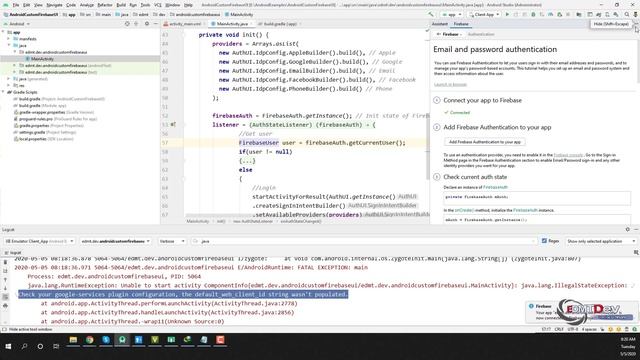The image size is (640, 360).
Task: Hide the Assistant panel via minus icon
Action: pyautogui.click(x=636, y=24)
